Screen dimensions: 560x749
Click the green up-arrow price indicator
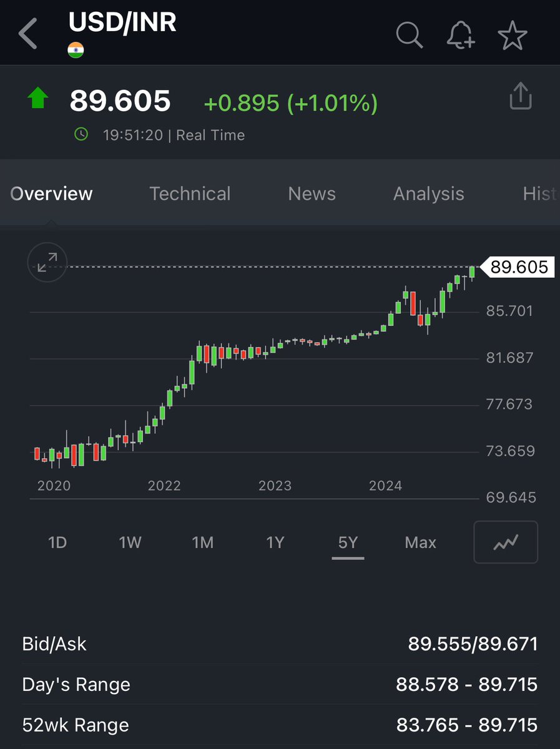click(x=37, y=98)
